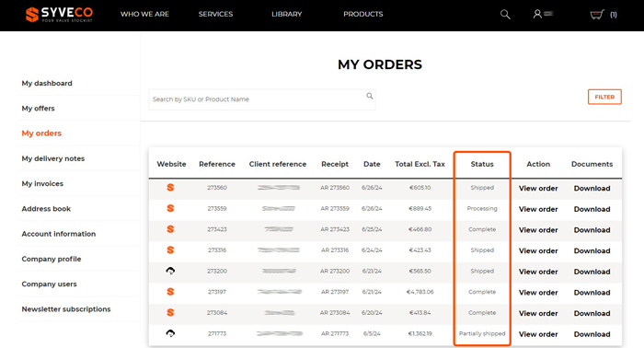Screen dimensions: 644x348
Task: Click reference number 273200
Action: click(217, 271)
